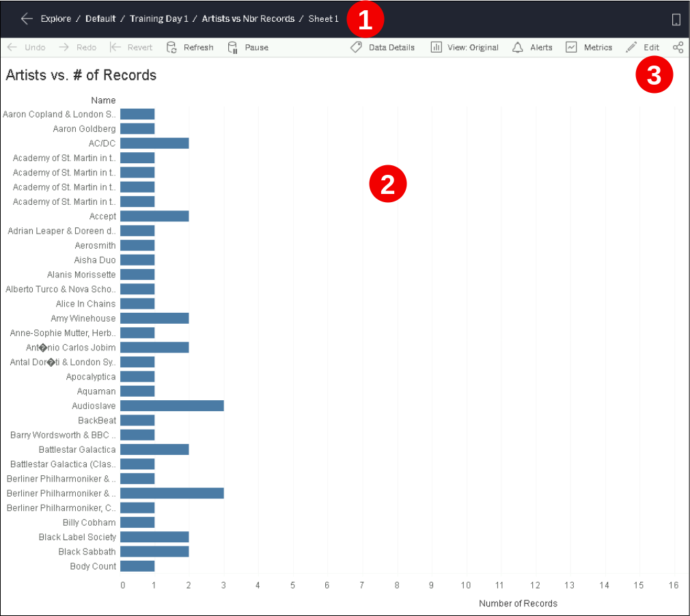This screenshot has height=616, width=690.
Task: Open Metrics panel
Action: [x=598, y=48]
